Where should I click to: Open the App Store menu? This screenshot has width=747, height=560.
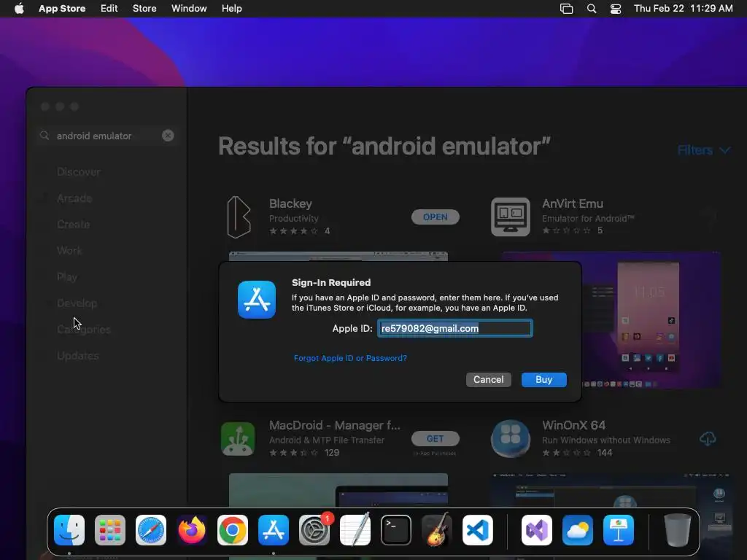click(62, 9)
